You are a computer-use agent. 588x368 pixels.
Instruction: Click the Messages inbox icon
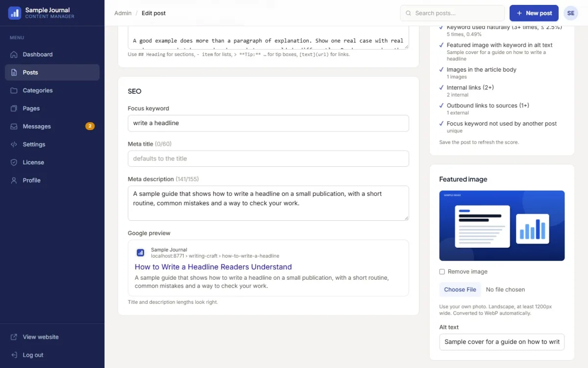[x=14, y=127]
